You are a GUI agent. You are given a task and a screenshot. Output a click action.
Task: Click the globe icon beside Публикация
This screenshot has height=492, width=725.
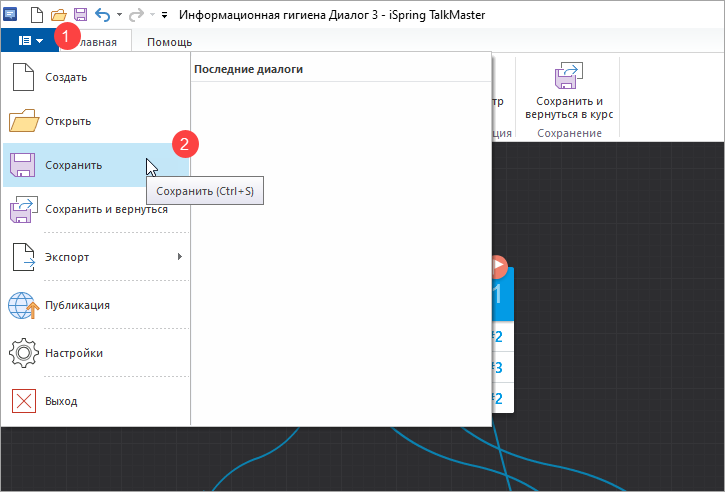24,305
